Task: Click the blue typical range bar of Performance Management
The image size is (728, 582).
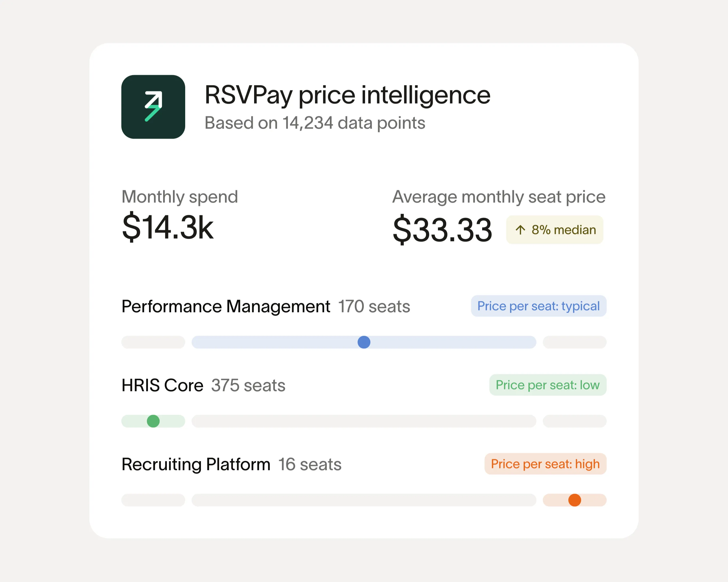Action: pos(364,342)
